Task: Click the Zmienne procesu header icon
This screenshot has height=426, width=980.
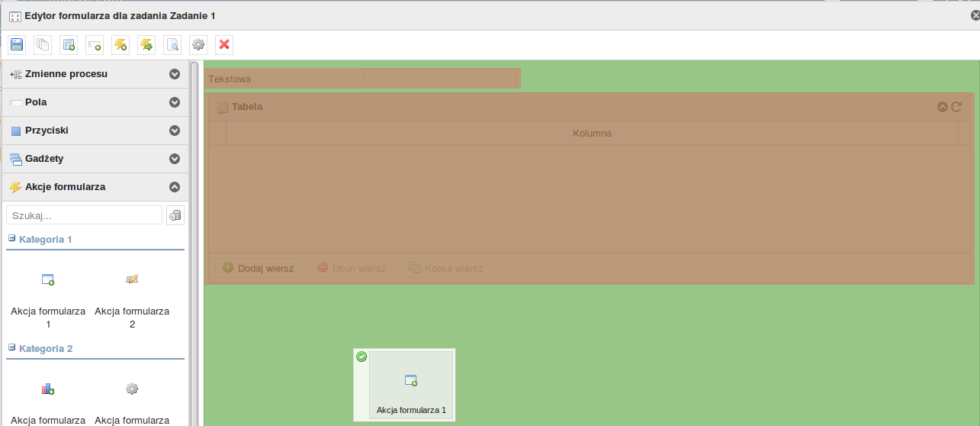Action: [15, 74]
